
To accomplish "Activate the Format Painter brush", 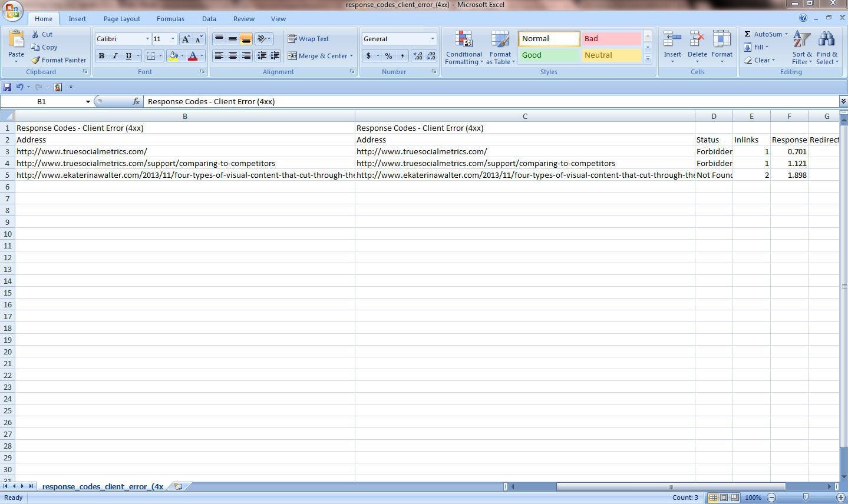I will (58, 60).
